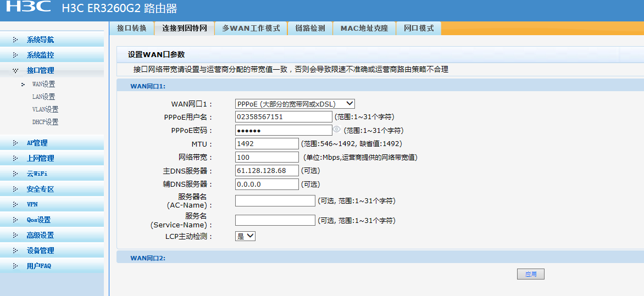Image resolution: width=644 pixels, height=296 pixels.
Task: Click the 应用 apply button
Action: pyautogui.click(x=531, y=274)
